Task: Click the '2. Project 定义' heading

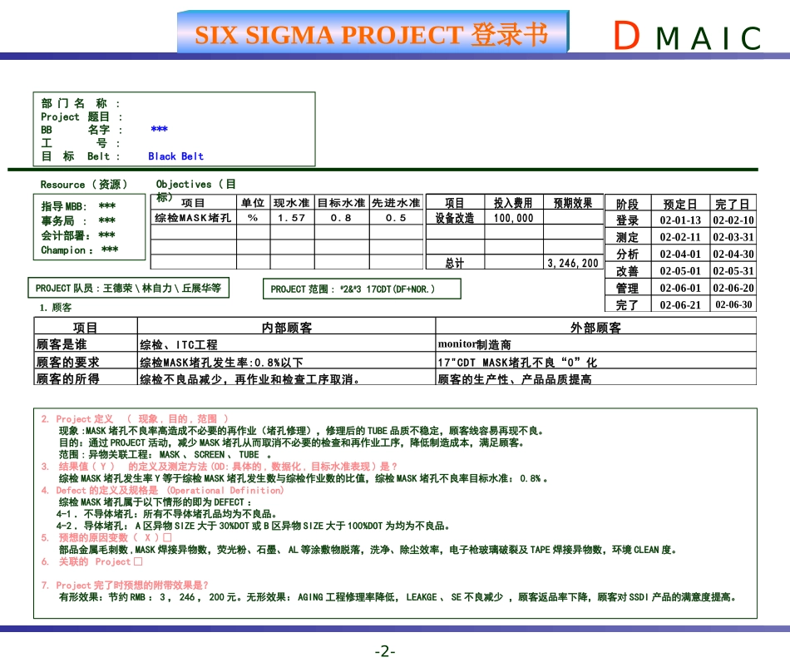Action: (x=135, y=418)
